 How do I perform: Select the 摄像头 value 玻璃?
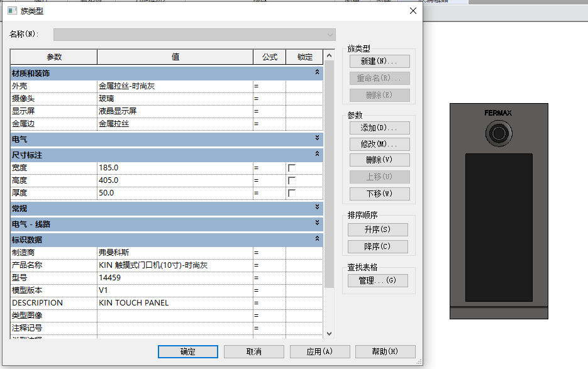pyautogui.click(x=175, y=99)
